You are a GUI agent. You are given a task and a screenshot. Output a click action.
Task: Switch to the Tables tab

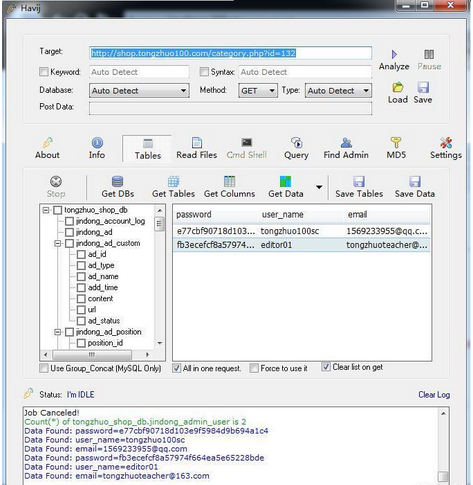click(x=148, y=149)
